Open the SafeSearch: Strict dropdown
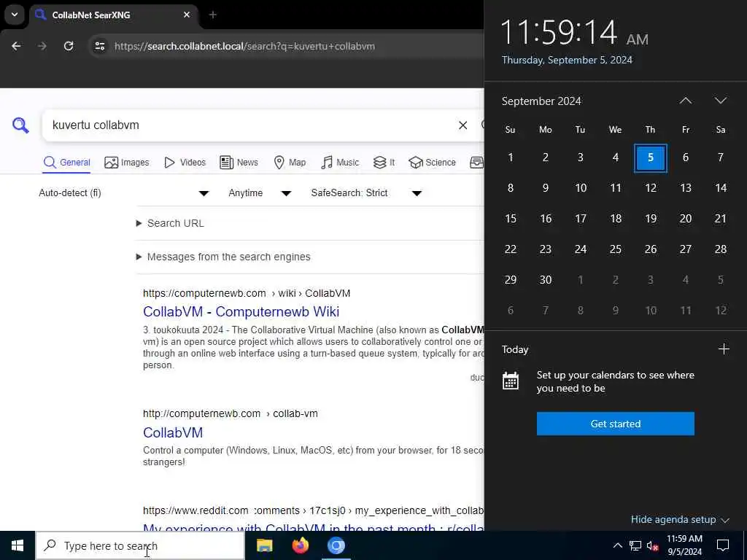Screen dimensions: 747x560 tap(366, 192)
